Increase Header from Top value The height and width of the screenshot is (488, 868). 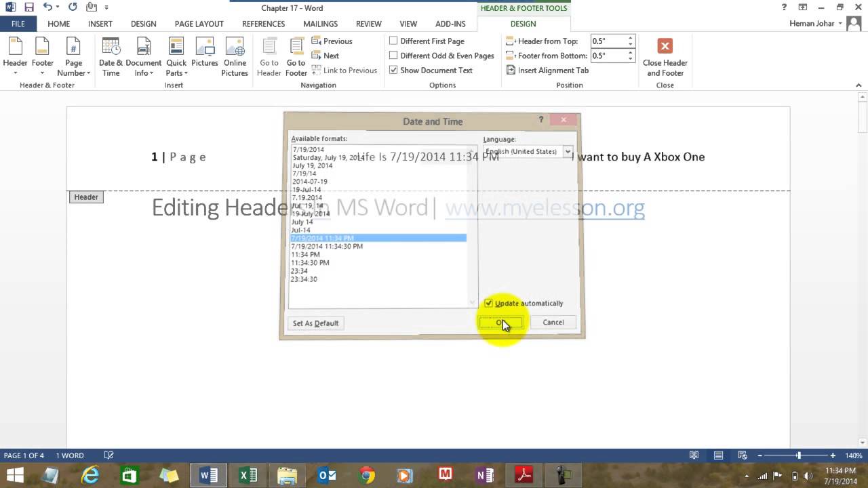pyautogui.click(x=631, y=39)
